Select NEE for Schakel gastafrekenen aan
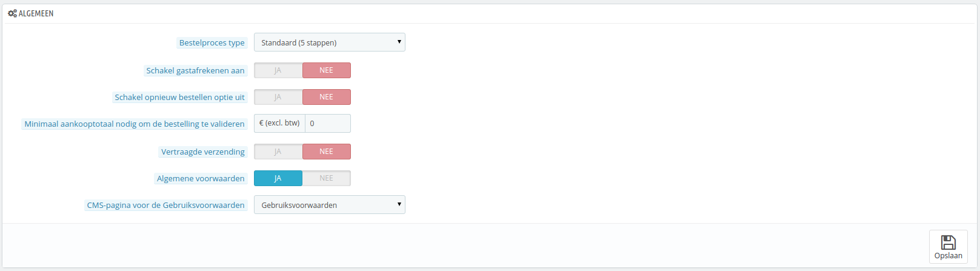 click(x=327, y=70)
